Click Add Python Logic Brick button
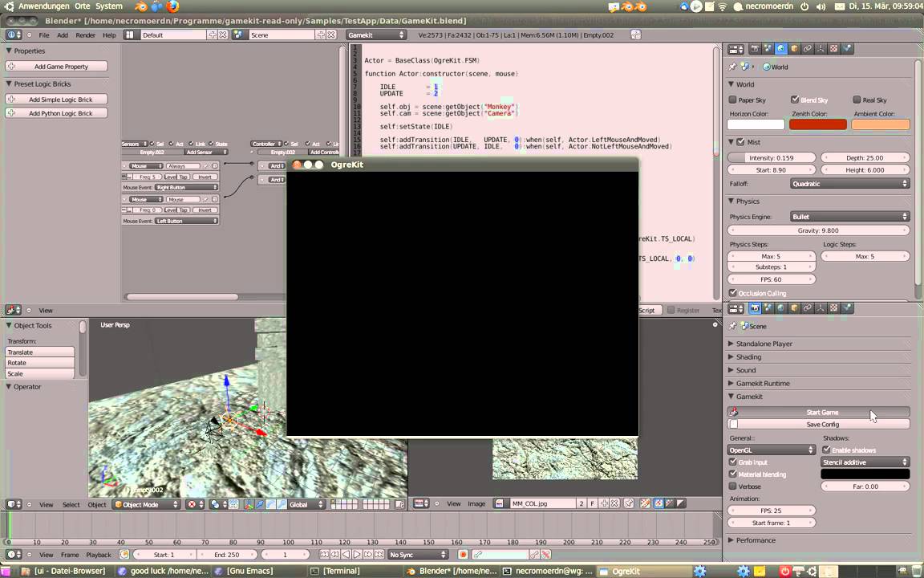Image resolution: width=924 pixels, height=578 pixels. click(57, 112)
